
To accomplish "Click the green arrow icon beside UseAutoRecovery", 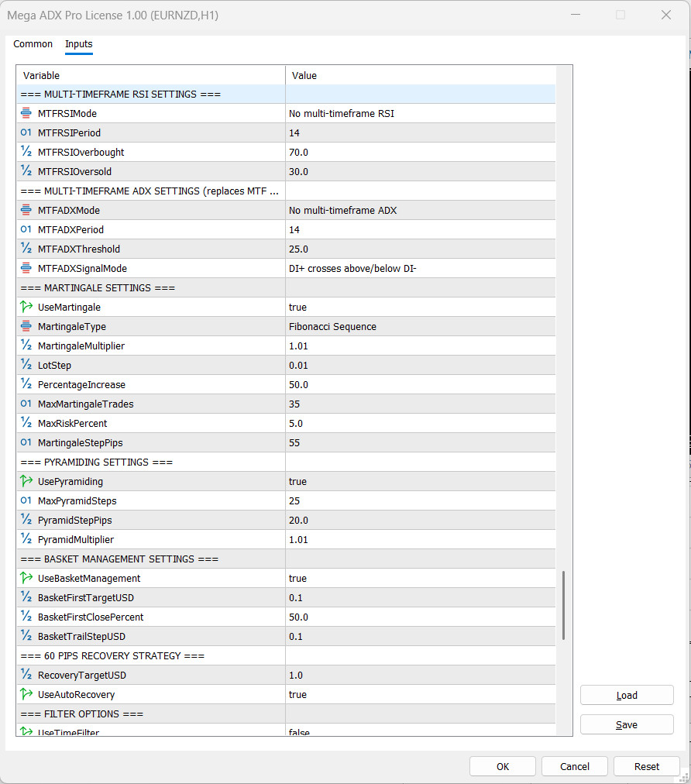I will [26, 694].
